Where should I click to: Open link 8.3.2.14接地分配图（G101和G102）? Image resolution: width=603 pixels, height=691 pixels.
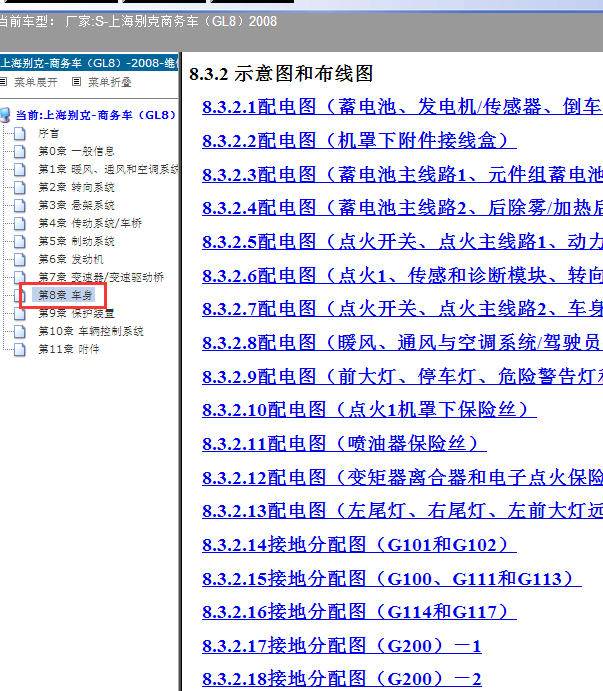359,545
